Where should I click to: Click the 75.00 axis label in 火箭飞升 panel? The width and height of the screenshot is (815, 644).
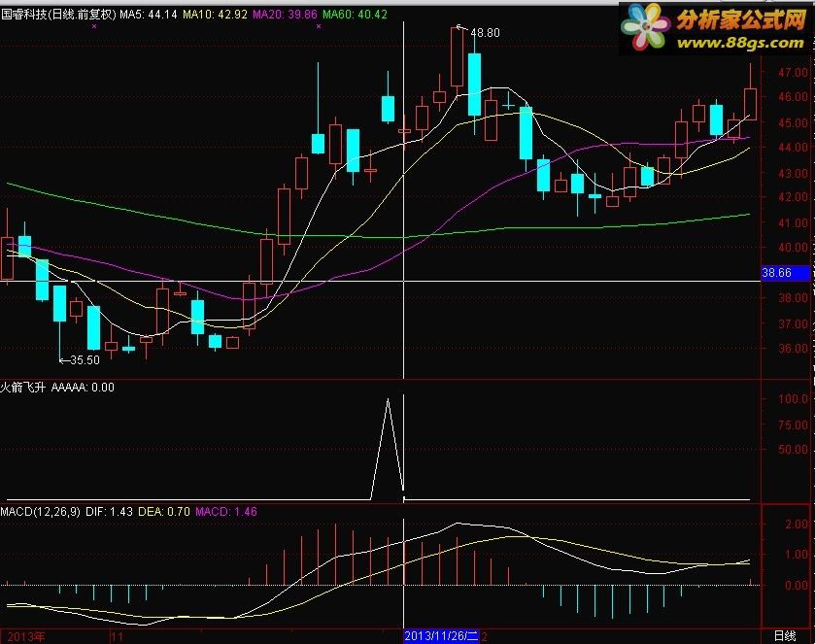click(794, 424)
